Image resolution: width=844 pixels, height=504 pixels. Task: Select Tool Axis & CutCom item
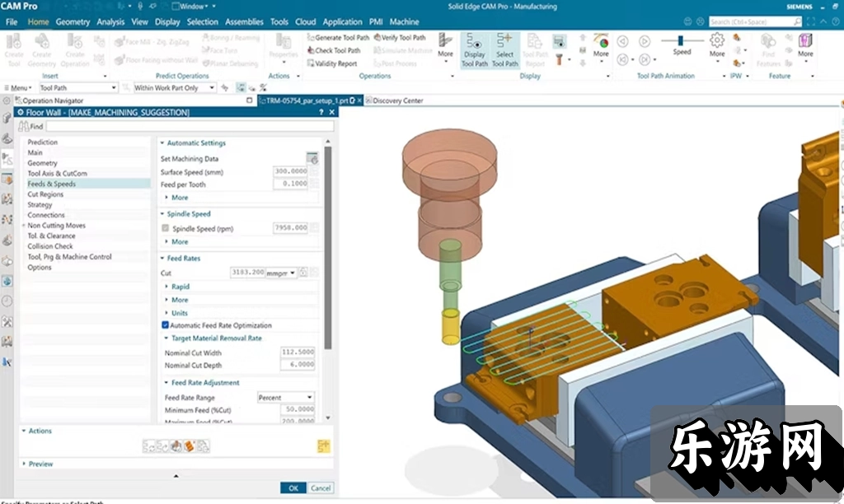coord(57,173)
